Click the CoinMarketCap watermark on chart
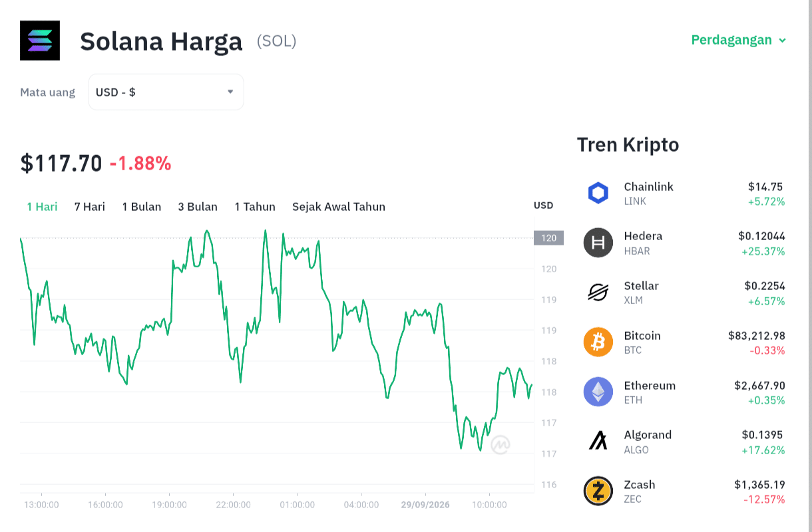 tap(501, 445)
